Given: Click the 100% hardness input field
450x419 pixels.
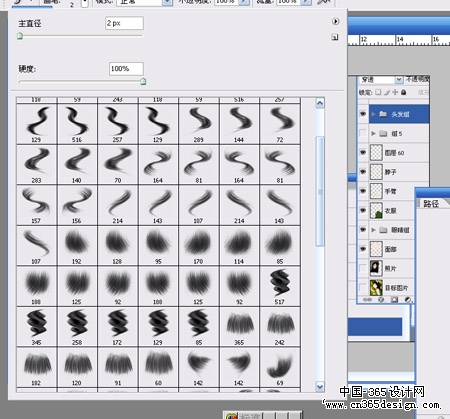Looking at the screenshot, I should click(x=126, y=69).
